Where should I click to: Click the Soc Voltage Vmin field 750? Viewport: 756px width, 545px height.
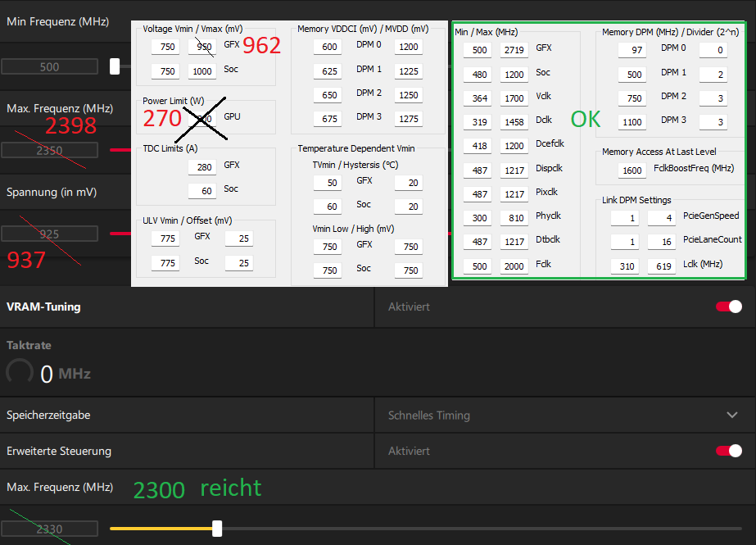165,71
